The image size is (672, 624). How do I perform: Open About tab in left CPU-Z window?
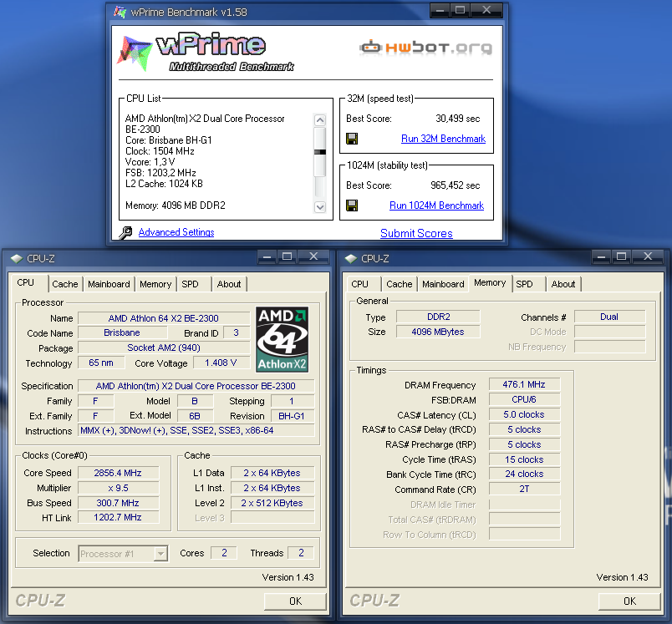(x=229, y=284)
